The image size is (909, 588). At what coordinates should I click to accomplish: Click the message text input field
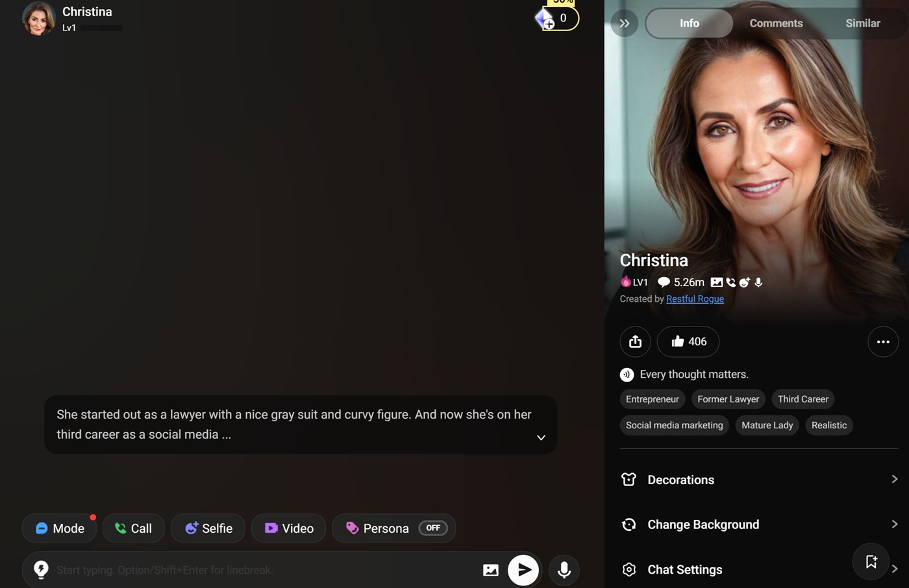[x=260, y=570]
